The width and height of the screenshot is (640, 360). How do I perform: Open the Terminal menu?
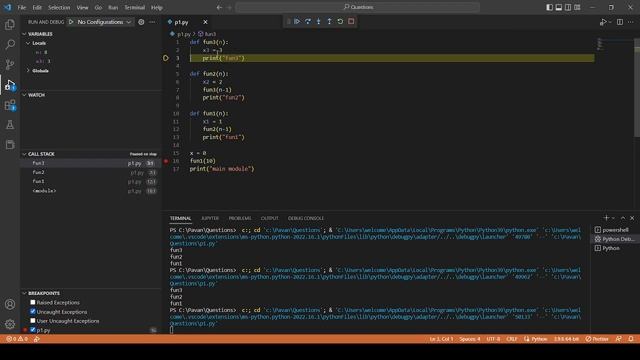click(135, 7)
